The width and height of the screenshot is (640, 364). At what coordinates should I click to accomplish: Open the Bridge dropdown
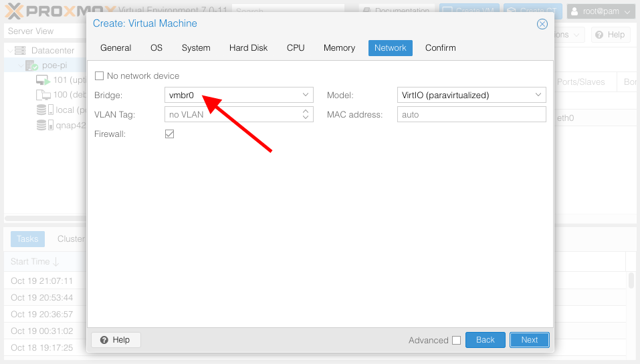[306, 96]
